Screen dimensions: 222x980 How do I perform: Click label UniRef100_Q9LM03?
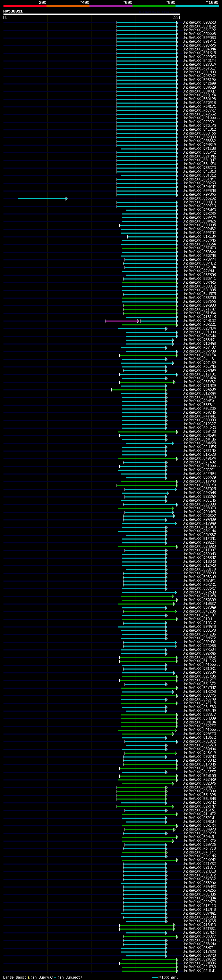pos(199,72)
